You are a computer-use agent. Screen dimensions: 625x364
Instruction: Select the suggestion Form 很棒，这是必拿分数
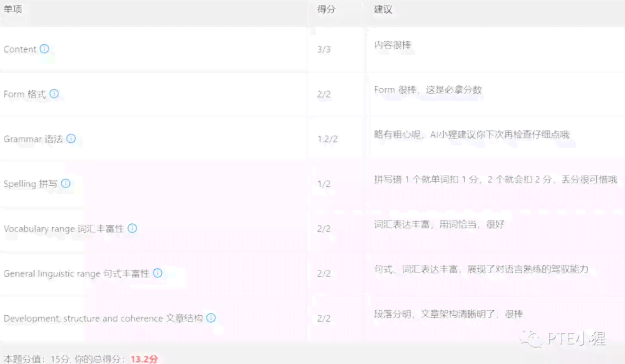coord(428,90)
